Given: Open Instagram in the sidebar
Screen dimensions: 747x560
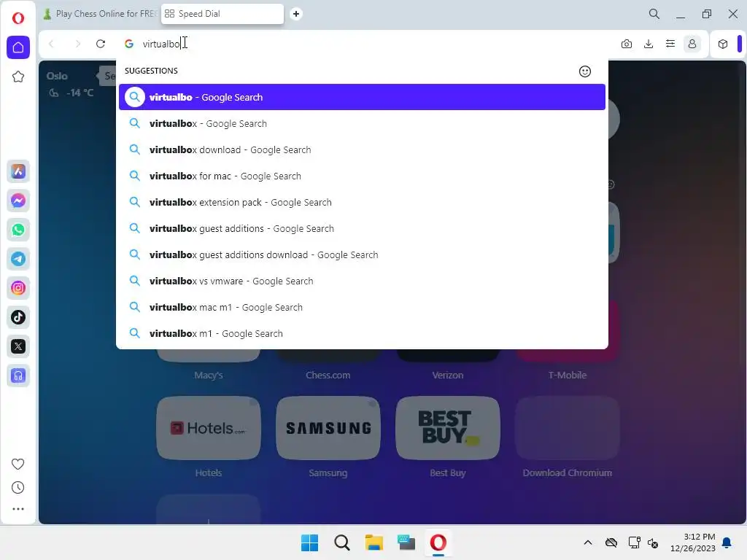Looking at the screenshot, I should [18, 288].
